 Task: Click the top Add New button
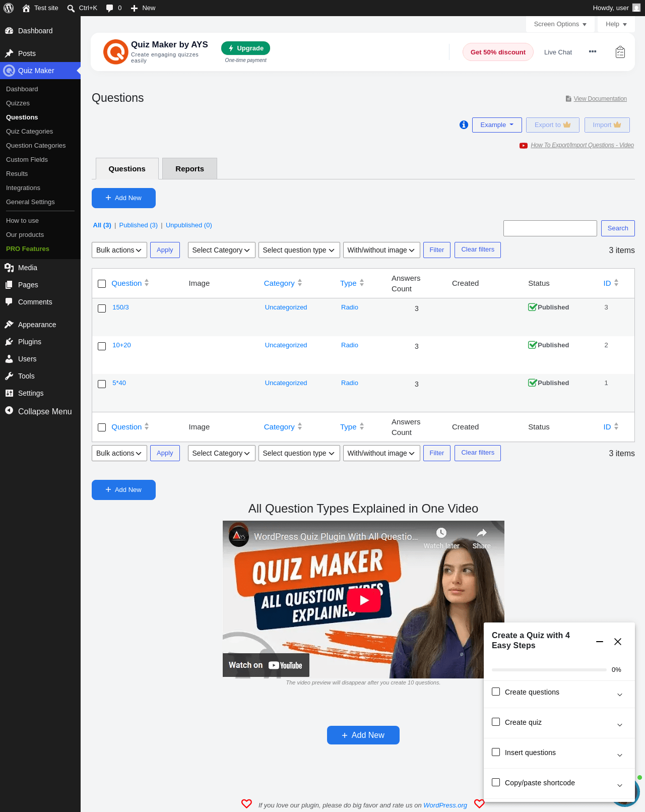(x=123, y=198)
